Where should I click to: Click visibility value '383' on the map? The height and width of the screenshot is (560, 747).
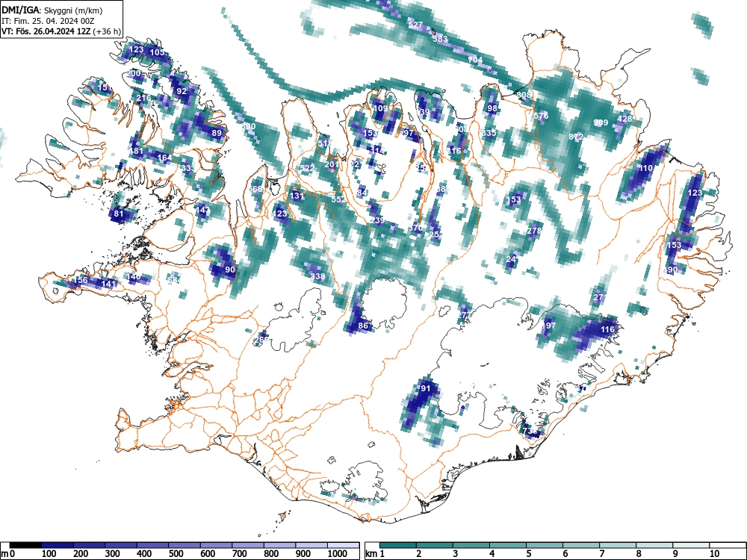click(440, 39)
